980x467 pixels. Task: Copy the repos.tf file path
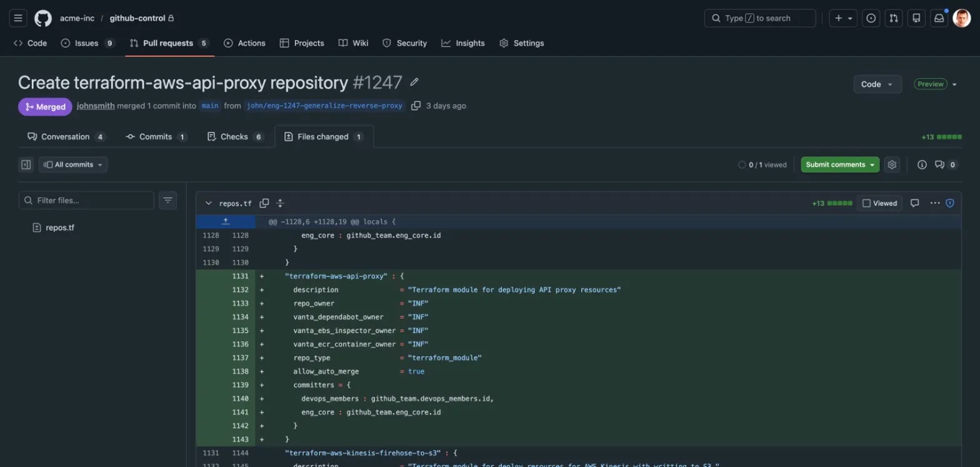coord(264,203)
